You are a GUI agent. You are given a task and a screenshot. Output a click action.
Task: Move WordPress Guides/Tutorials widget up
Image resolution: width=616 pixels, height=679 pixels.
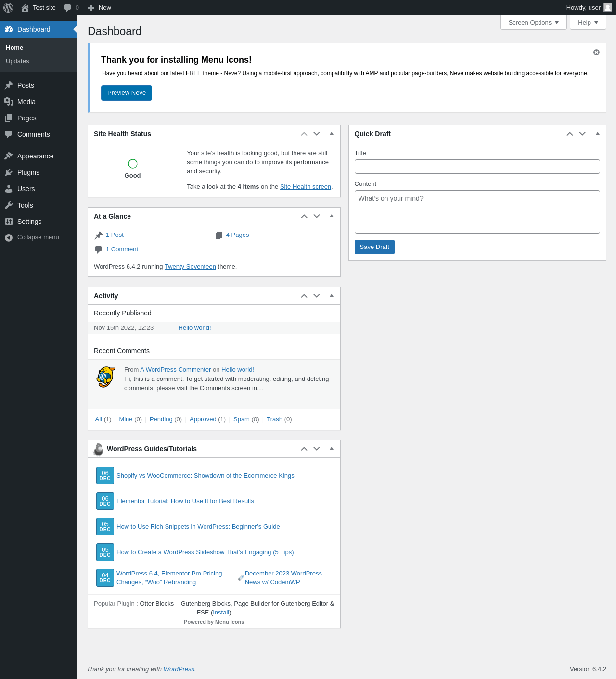point(304,449)
